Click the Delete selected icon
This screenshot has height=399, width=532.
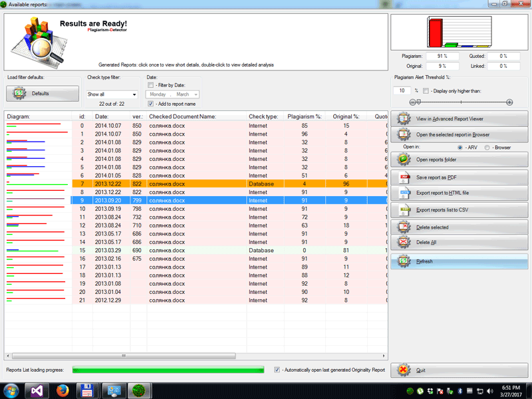click(x=404, y=227)
